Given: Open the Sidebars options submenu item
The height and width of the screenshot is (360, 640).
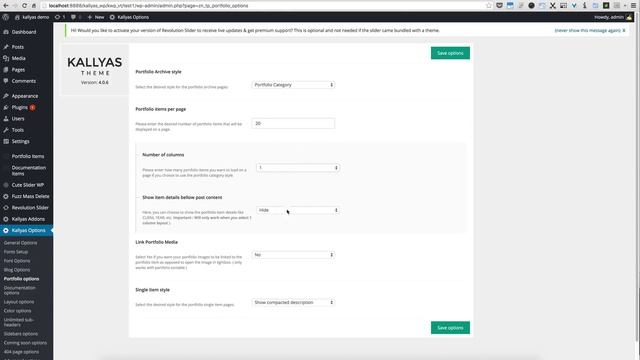Looking at the screenshot, I should click(x=20, y=334).
